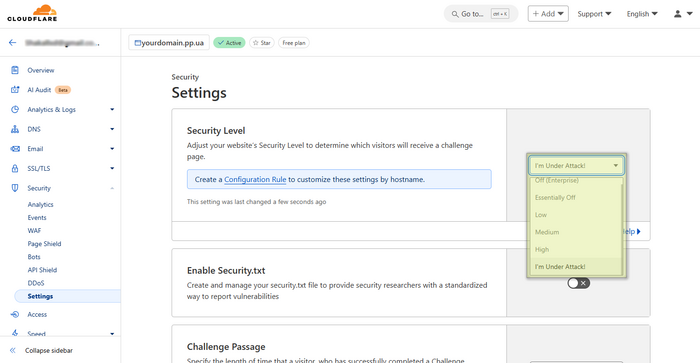Open the Bots page

(x=34, y=257)
